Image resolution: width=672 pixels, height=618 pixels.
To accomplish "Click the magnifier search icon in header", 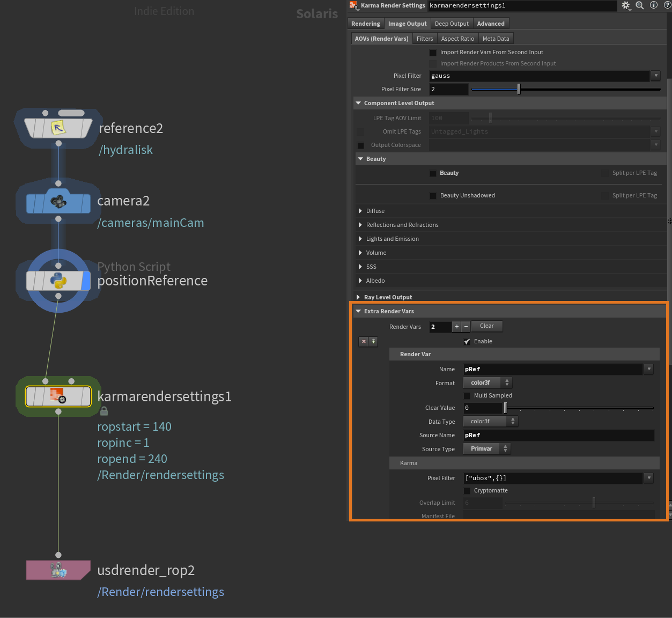I will [639, 5].
